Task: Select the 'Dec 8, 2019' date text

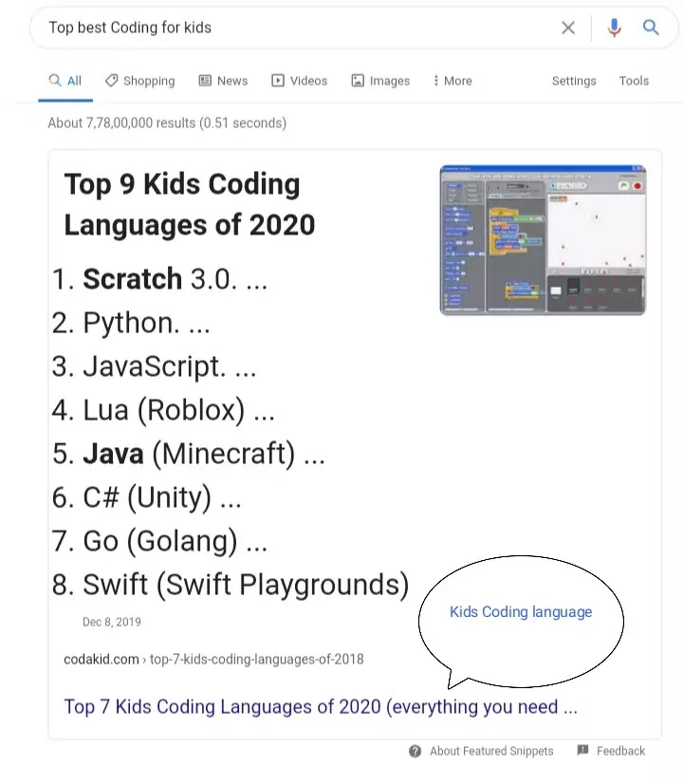Action: point(112,622)
